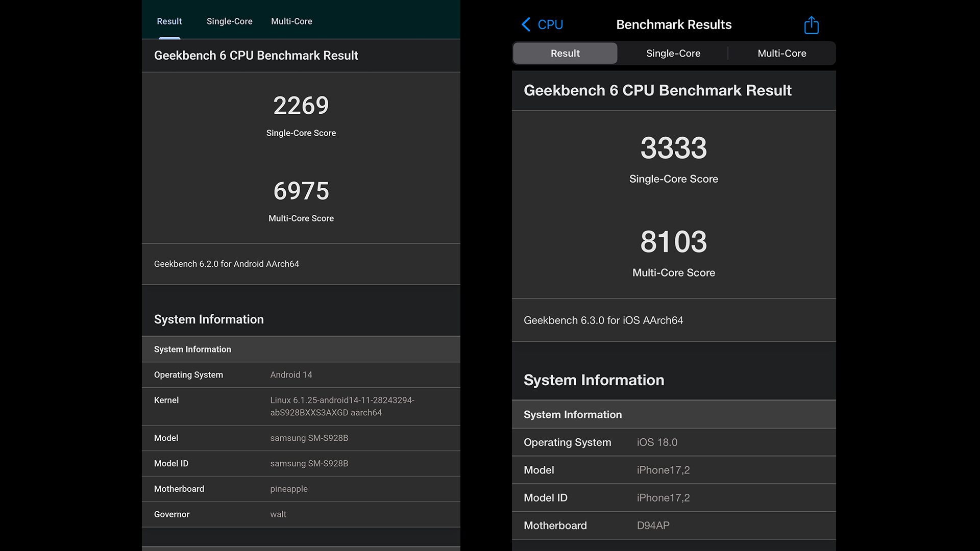Tap the 6975 multi-core score
Viewport: 980px width, 551px height.
(x=301, y=191)
